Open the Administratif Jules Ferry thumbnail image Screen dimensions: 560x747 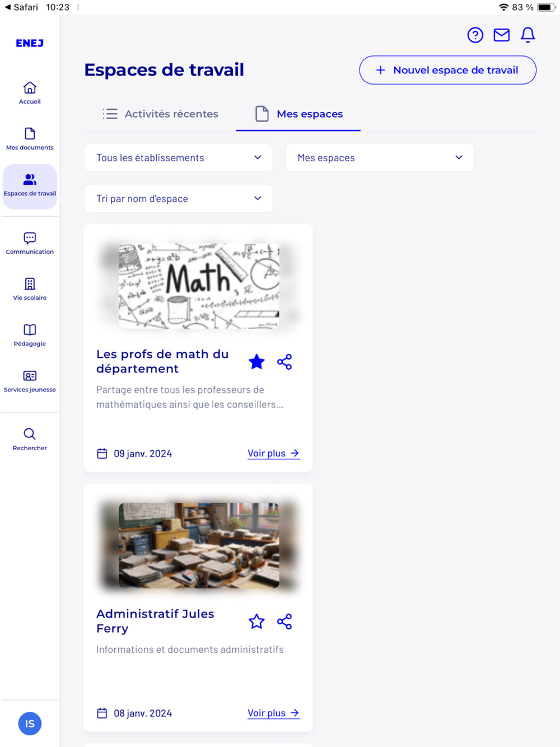coord(199,545)
